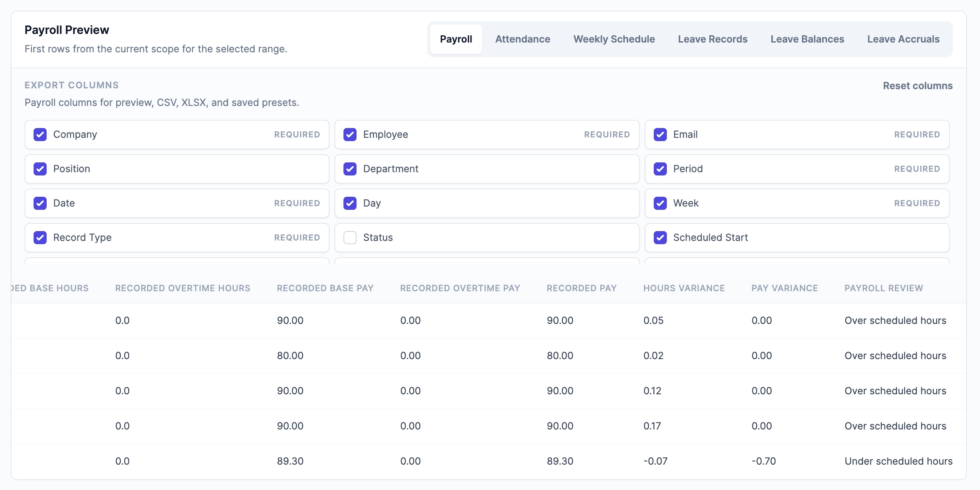Click the 80.00 recorded pay cell
The image size is (980, 490).
[x=560, y=356]
